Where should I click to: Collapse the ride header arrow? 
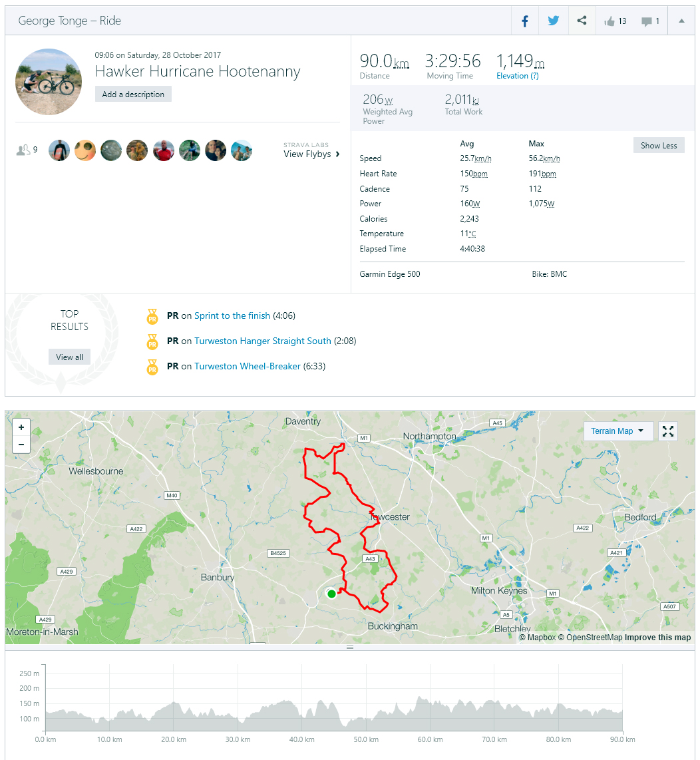[681, 21]
